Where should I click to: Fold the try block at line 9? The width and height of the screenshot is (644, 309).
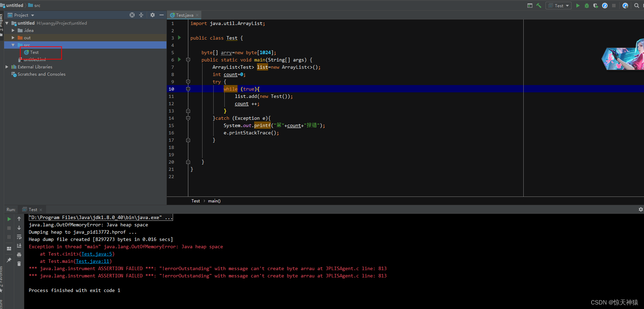pyautogui.click(x=188, y=82)
